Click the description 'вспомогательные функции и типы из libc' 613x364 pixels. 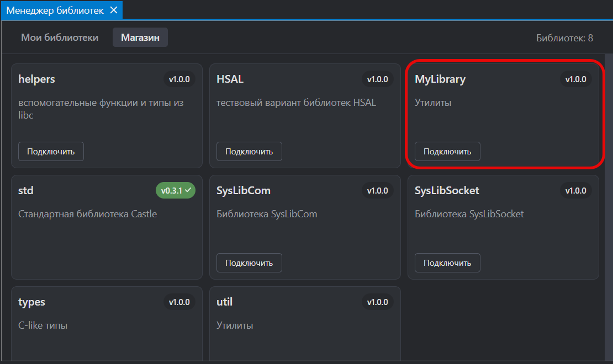101,109
